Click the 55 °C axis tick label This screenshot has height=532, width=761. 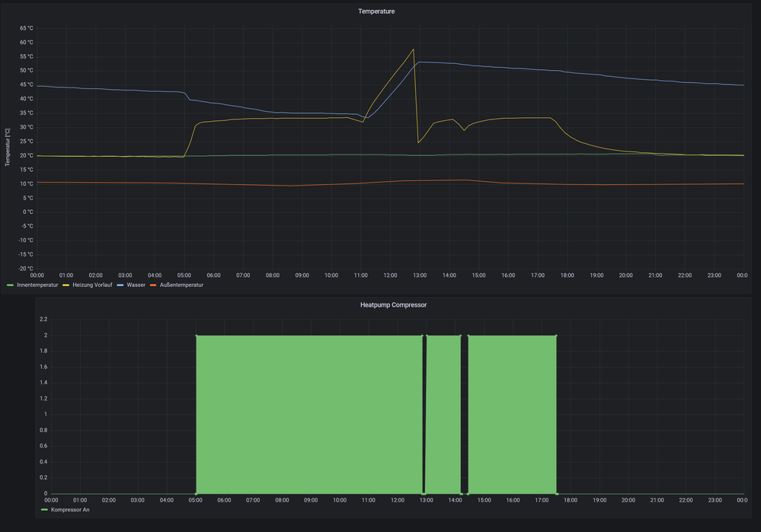click(27, 56)
